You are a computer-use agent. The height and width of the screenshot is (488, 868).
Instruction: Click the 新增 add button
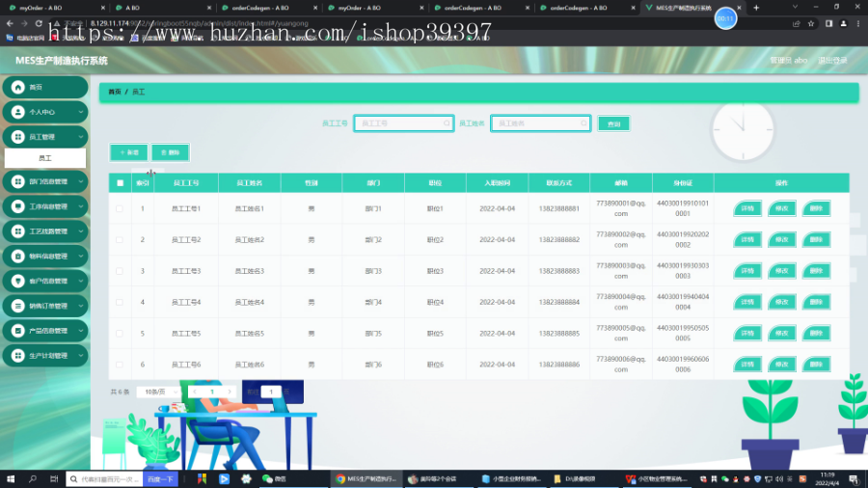pos(129,152)
